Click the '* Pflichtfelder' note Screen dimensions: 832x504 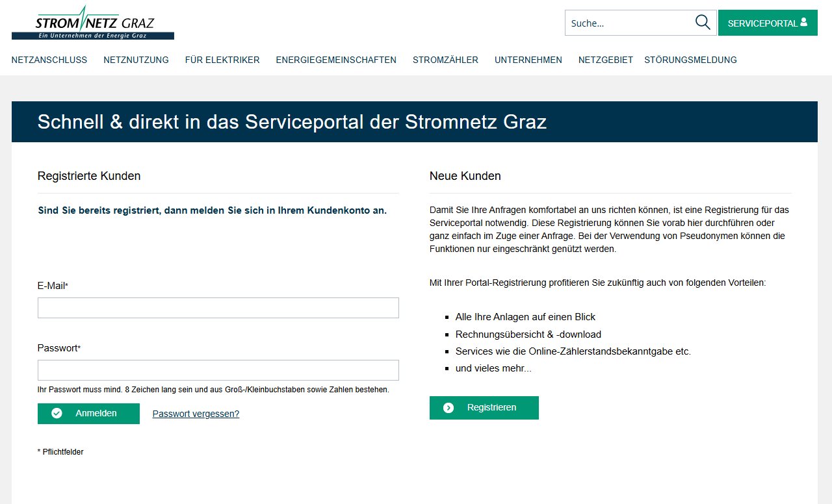[x=60, y=452]
